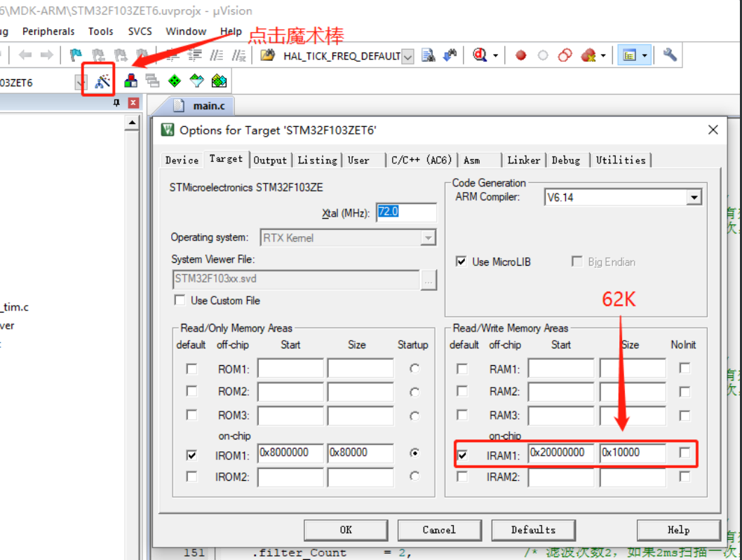Screen dimensions: 742x560
Task: Click the project panel scroll-up arrow
Action: [132, 123]
